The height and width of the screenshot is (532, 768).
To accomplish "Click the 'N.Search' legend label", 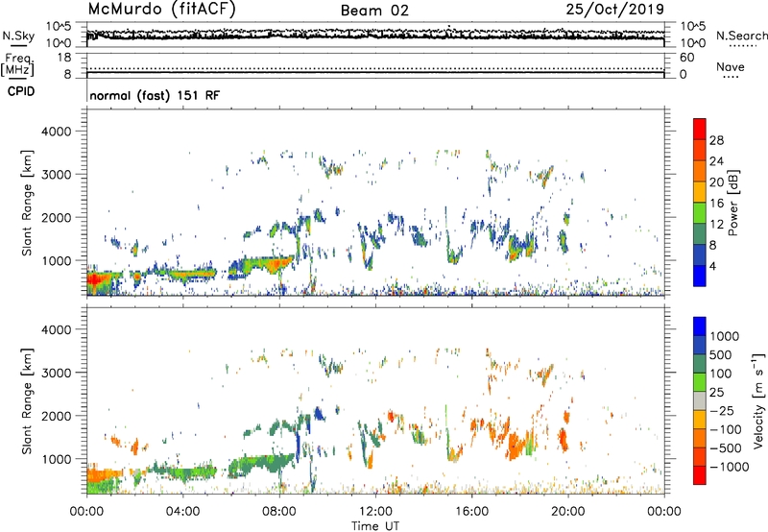I will coord(741,36).
